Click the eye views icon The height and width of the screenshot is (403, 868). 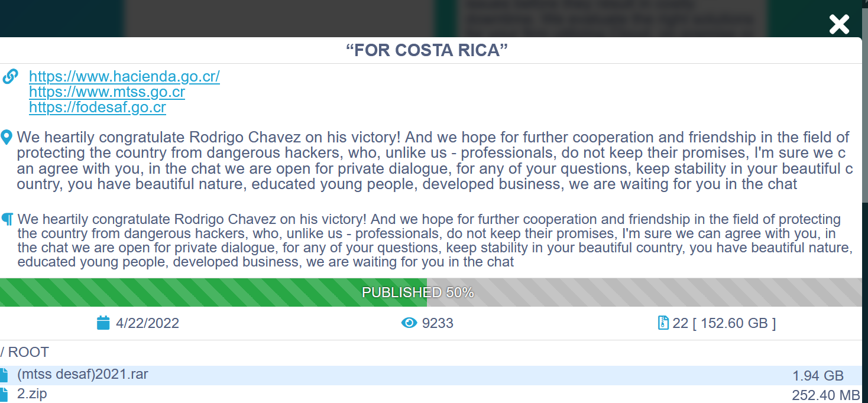pyautogui.click(x=409, y=323)
